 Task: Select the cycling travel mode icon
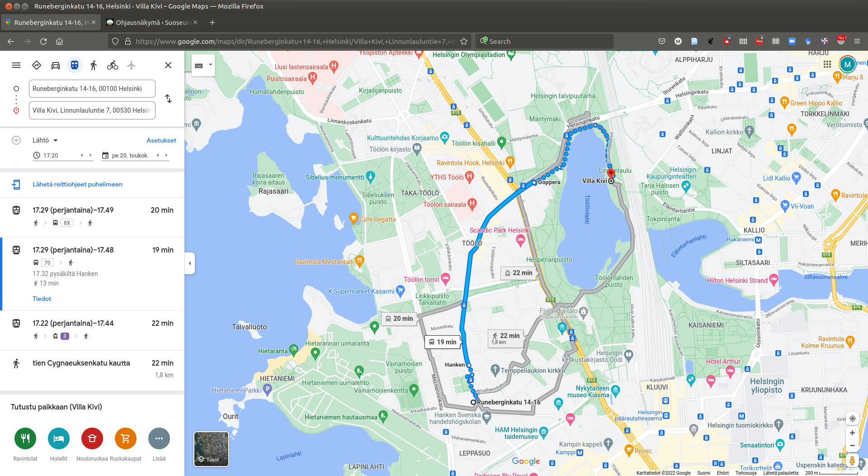click(x=113, y=66)
